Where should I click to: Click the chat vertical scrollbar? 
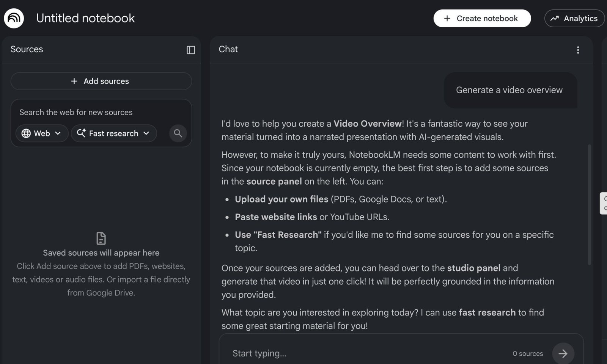tap(589, 205)
